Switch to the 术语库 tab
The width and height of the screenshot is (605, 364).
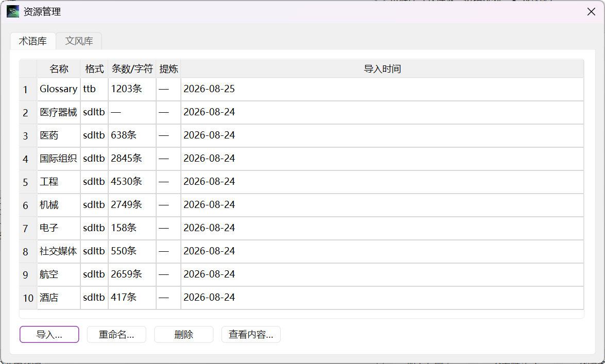click(33, 41)
